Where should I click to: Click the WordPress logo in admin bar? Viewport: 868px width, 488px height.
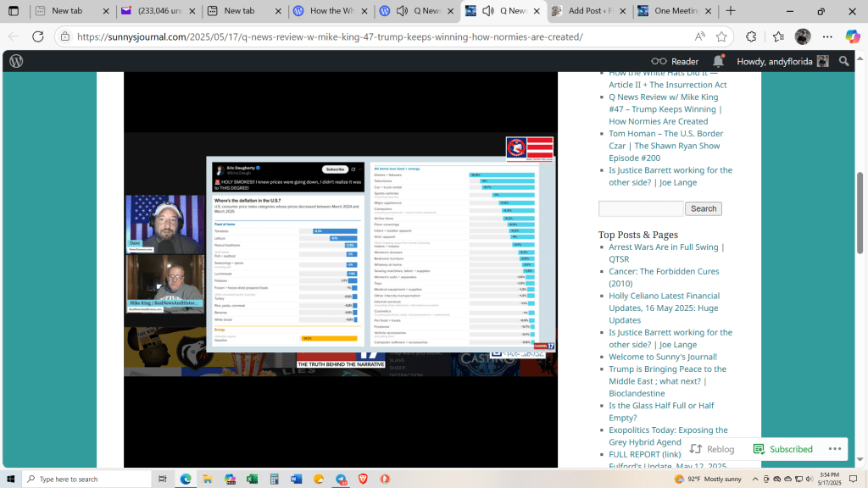16,61
